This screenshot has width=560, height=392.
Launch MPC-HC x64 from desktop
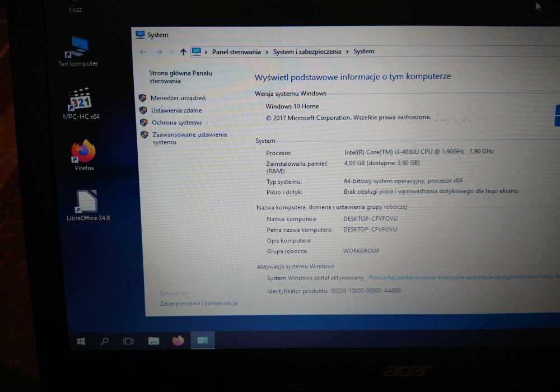(x=81, y=104)
